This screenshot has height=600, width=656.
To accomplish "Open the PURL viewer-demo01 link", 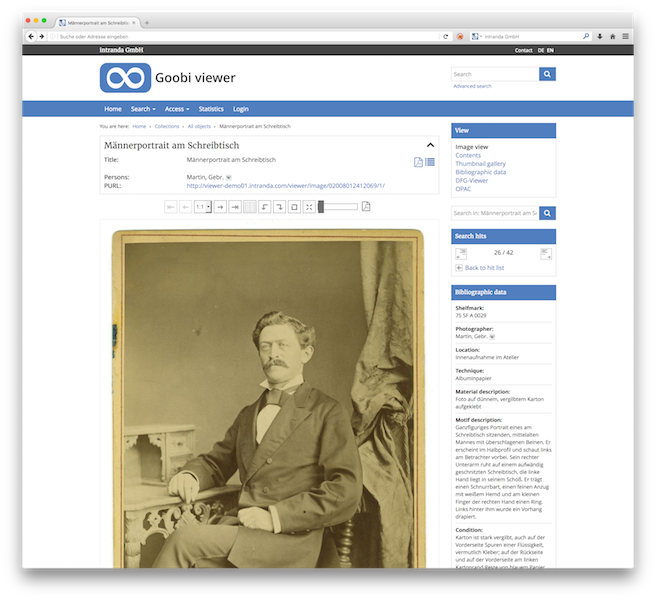I will 286,186.
